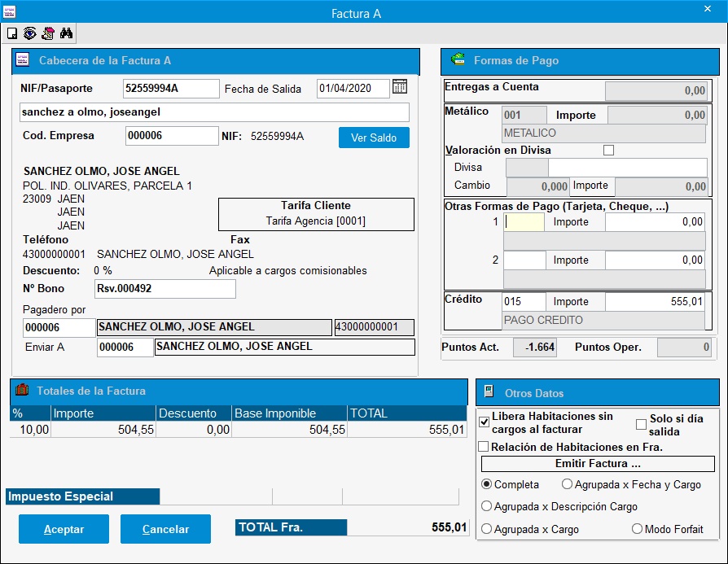Click the new blank document toolbar icon
This screenshot has width=728, height=564.
click(x=12, y=33)
